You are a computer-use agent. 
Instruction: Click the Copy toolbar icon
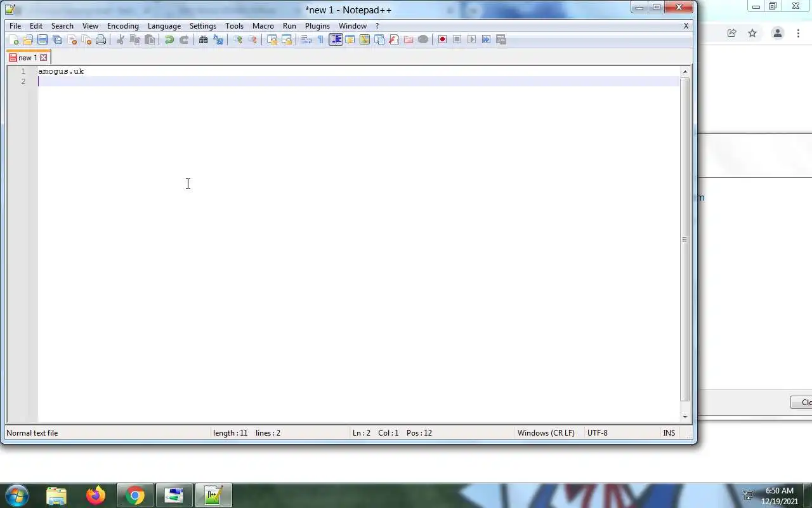click(134, 39)
